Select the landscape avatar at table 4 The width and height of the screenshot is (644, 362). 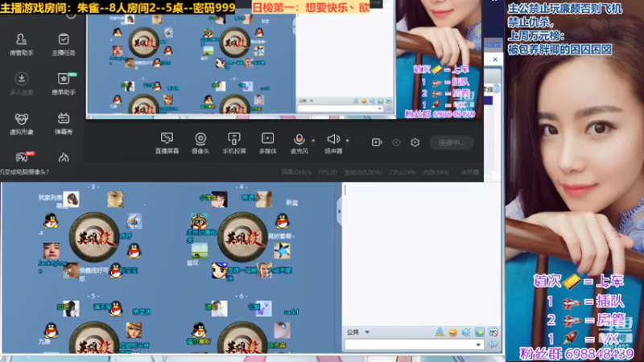pos(200,251)
